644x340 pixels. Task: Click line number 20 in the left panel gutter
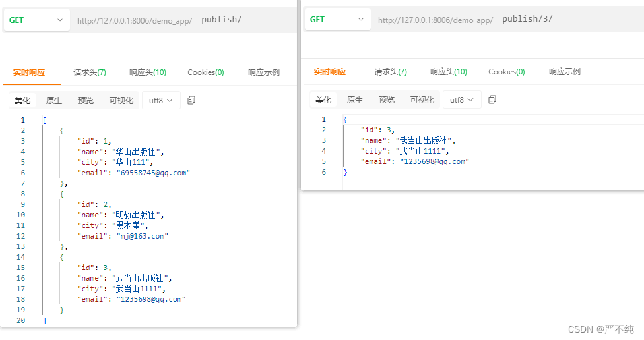tap(20, 320)
